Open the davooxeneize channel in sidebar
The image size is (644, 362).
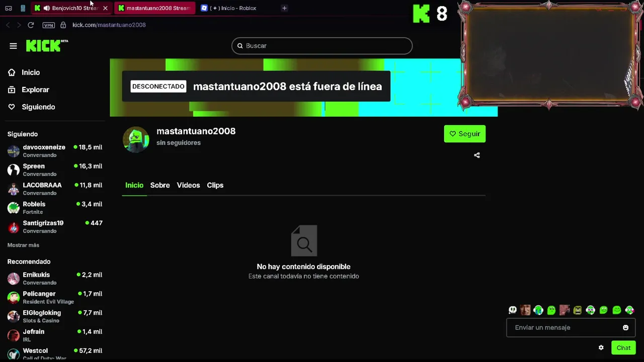[x=54, y=151]
